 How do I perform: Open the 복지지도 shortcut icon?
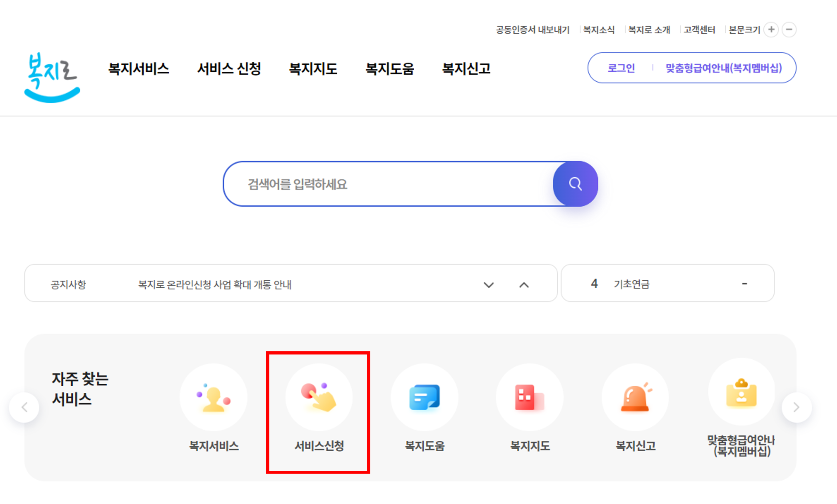tap(530, 397)
